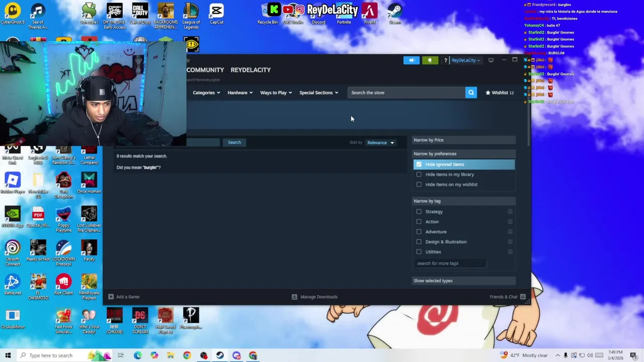
Task: Open Battle.net desktop icon
Action: tap(13, 285)
